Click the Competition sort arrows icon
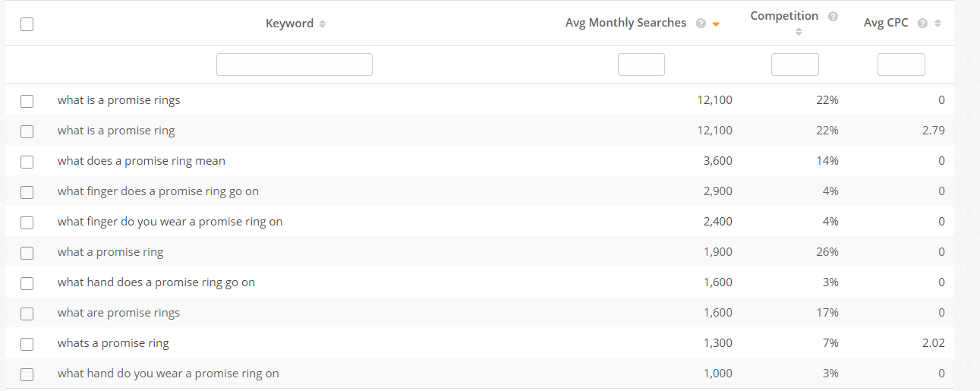Viewport: 980px width, 391px height. (799, 32)
